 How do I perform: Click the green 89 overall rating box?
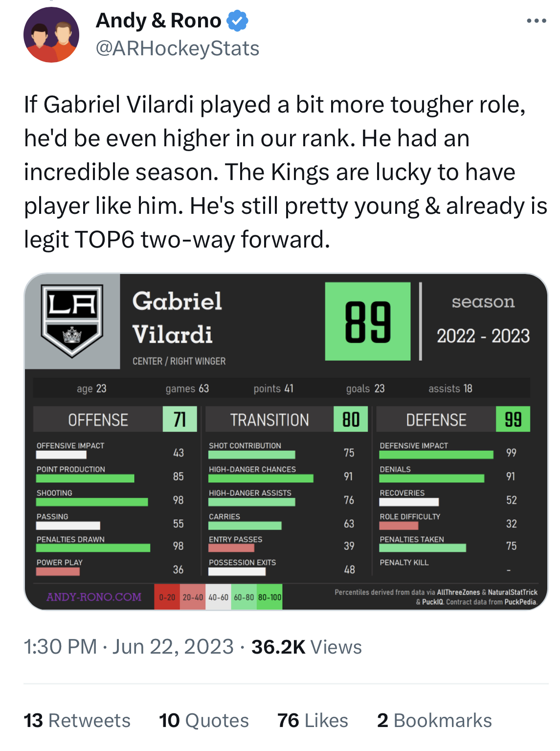tap(368, 321)
